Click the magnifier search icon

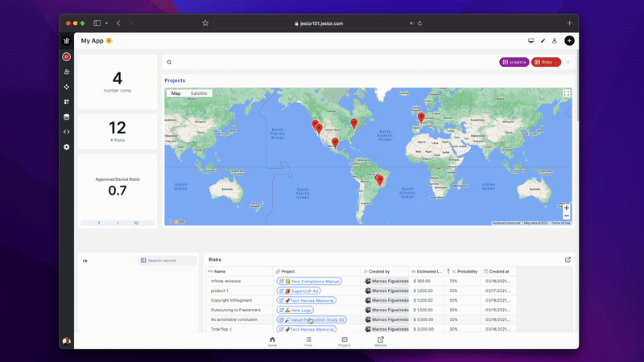click(x=169, y=63)
